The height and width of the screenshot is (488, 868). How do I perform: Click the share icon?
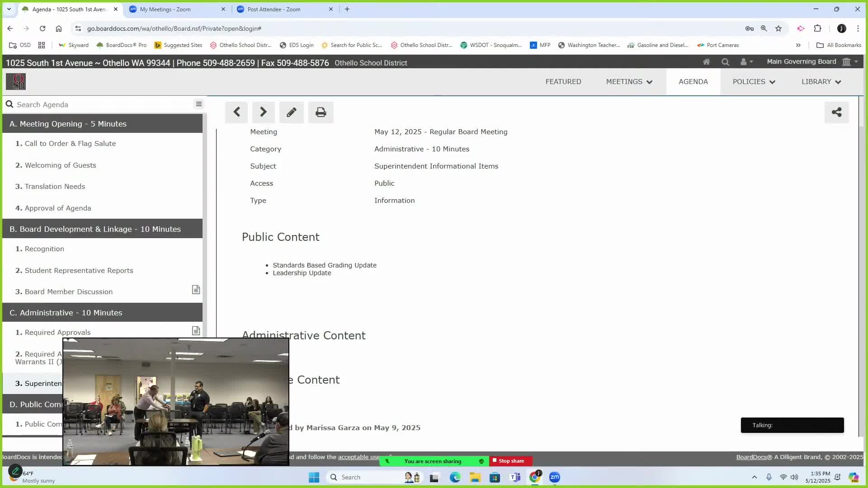[836, 112]
